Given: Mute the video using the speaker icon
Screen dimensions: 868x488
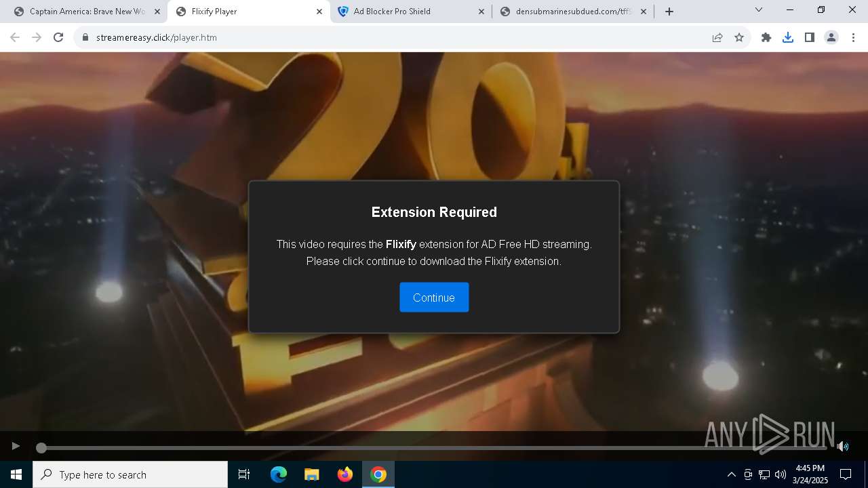Looking at the screenshot, I should [842, 446].
